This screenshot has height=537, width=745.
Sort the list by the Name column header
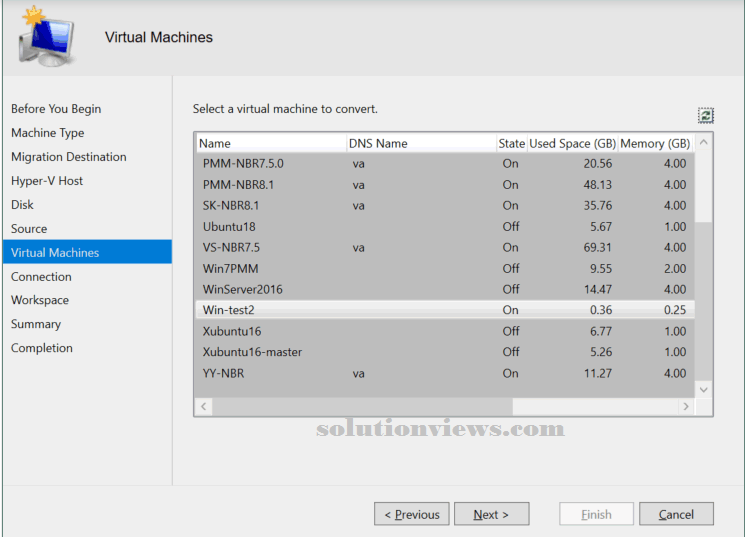271,144
